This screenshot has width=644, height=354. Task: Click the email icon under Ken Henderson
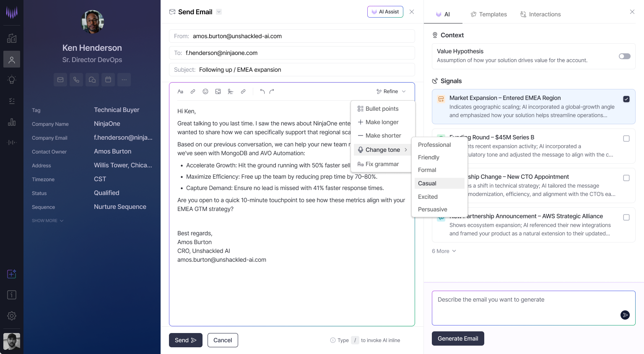tap(60, 80)
